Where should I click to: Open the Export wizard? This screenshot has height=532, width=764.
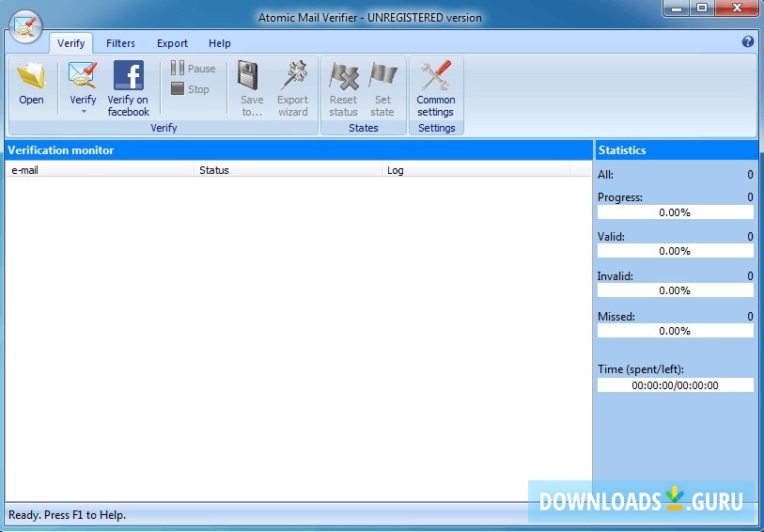point(292,88)
